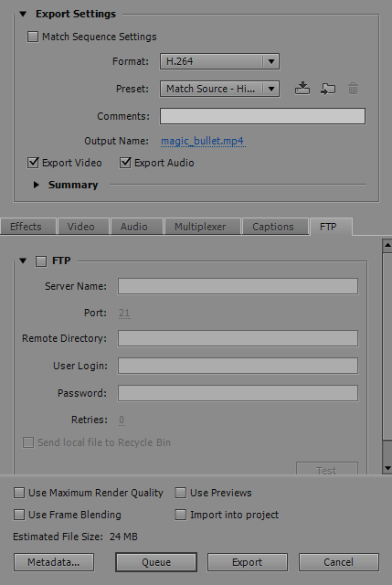This screenshot has height=585, width=392.
Task: Click the scrollbar up arrow
Action: click(387, 245)
